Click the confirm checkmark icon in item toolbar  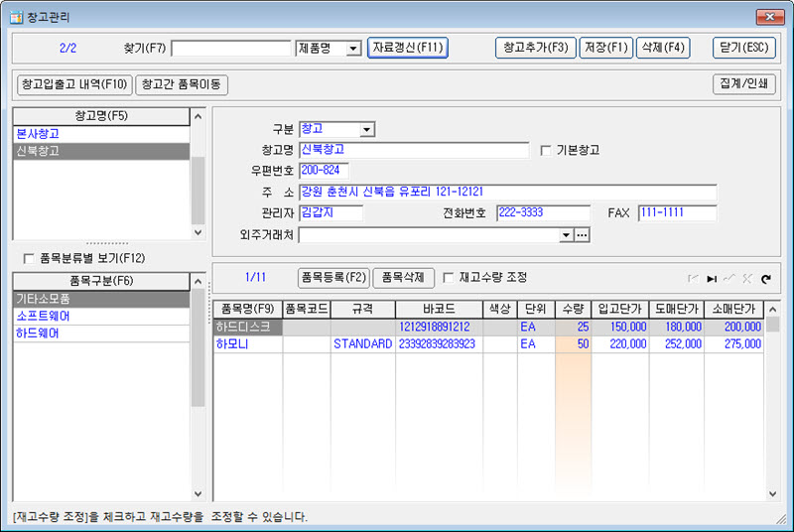[729, 278]
